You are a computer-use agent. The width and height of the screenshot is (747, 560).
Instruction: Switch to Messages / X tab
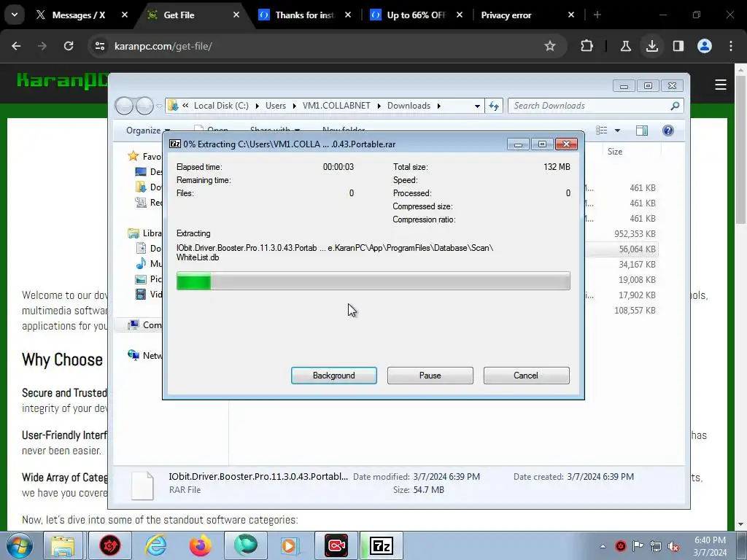(78, 15)
